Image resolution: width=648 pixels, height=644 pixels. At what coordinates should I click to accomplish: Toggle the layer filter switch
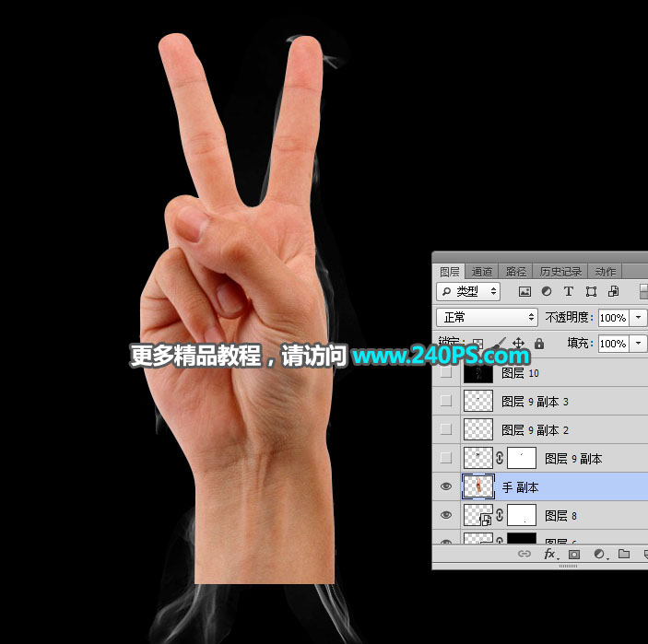click(x=643, y=292)
